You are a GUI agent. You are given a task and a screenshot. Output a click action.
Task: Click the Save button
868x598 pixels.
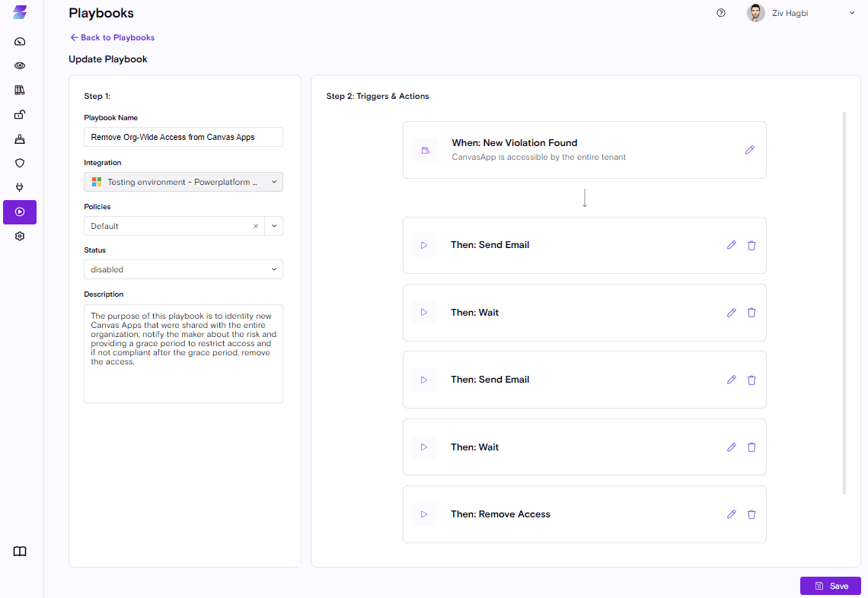[831, 586]
